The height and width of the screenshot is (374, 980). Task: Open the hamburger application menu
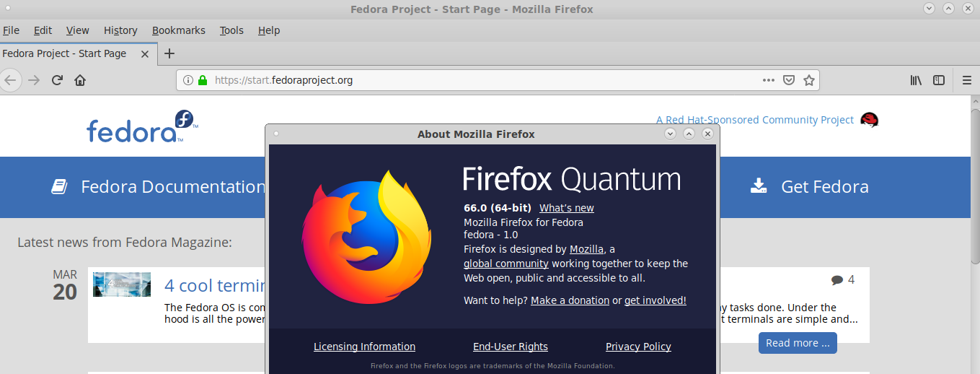967,80
